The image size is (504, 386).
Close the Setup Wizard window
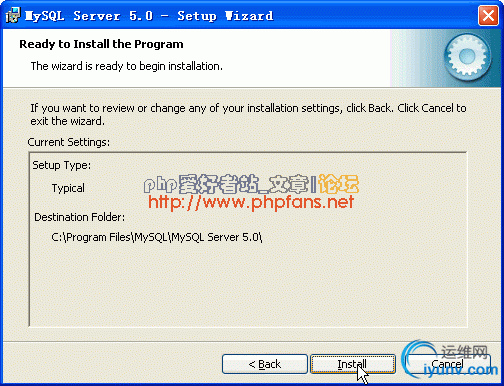point(488,15)
